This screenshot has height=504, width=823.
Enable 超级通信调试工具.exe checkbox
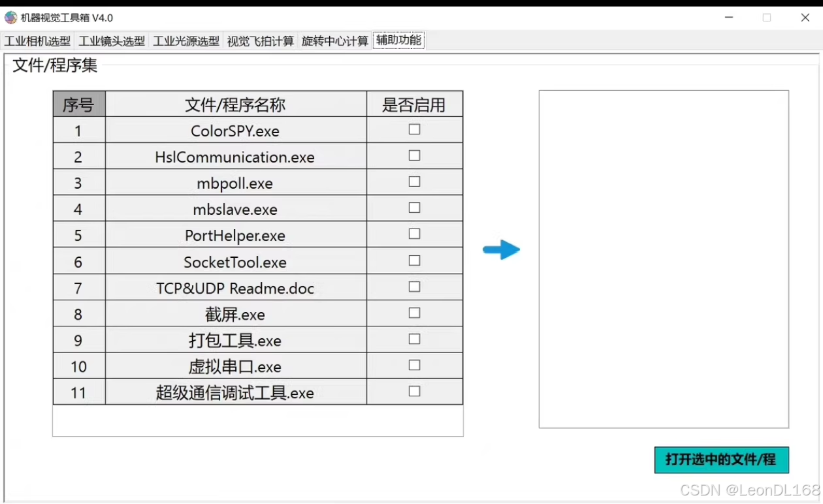pyautogui.click(x=414, y=391)
